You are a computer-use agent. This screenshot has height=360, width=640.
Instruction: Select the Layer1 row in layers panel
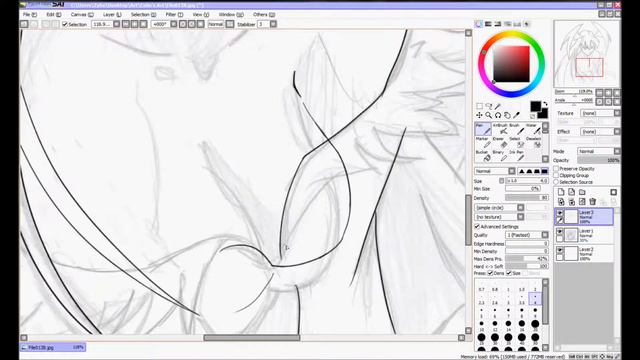[584, 235]
